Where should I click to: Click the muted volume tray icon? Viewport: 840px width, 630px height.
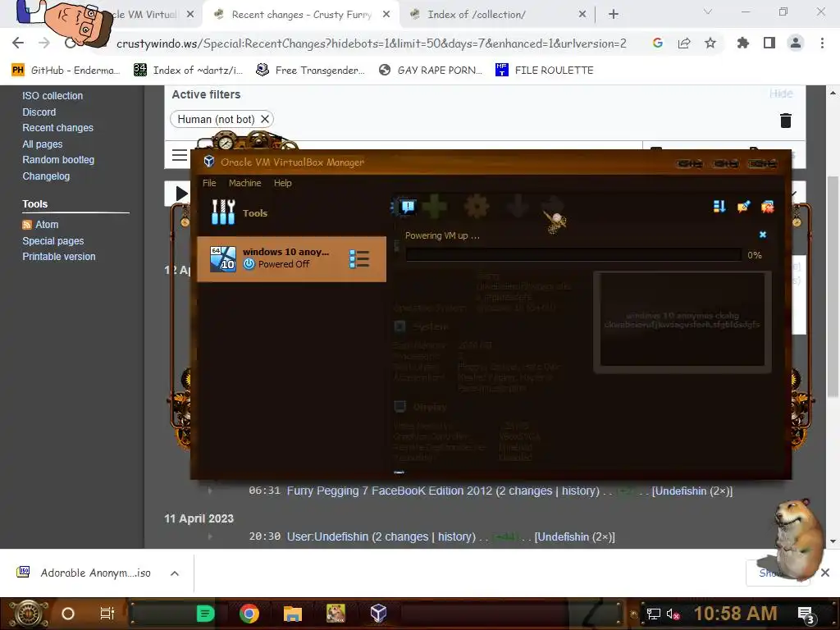(673, 614)
